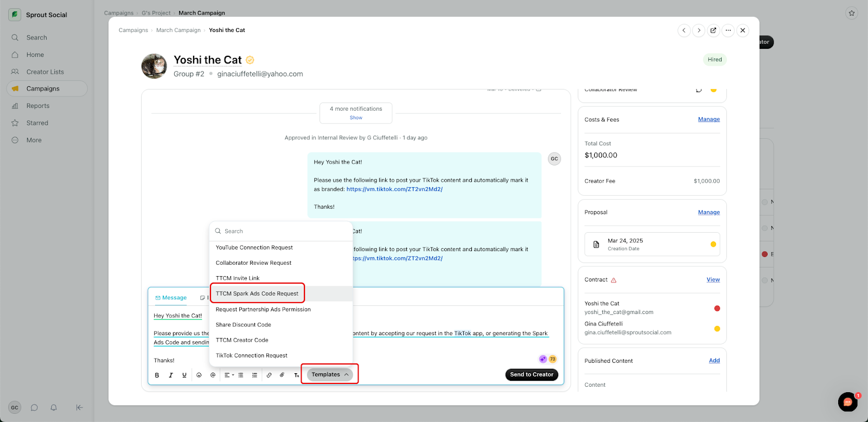
Task: Clear text formatting
Action: click(297, 375)
